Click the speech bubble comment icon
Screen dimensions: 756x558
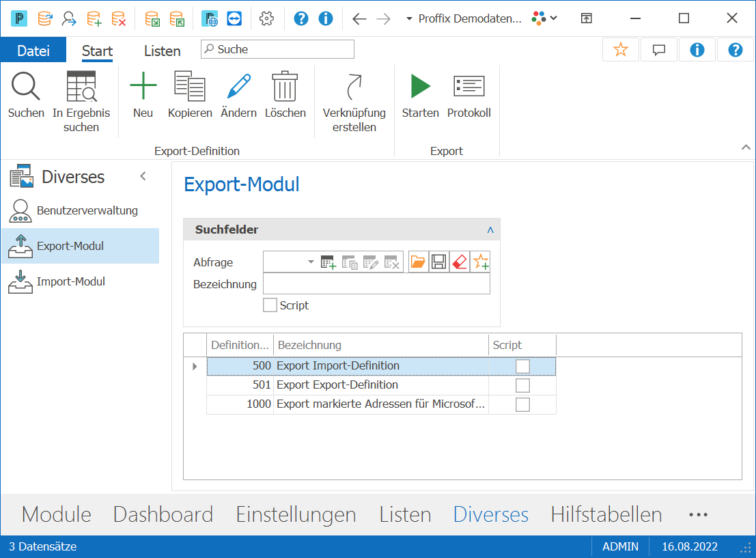pyautogui.click(x=658, y=50)
